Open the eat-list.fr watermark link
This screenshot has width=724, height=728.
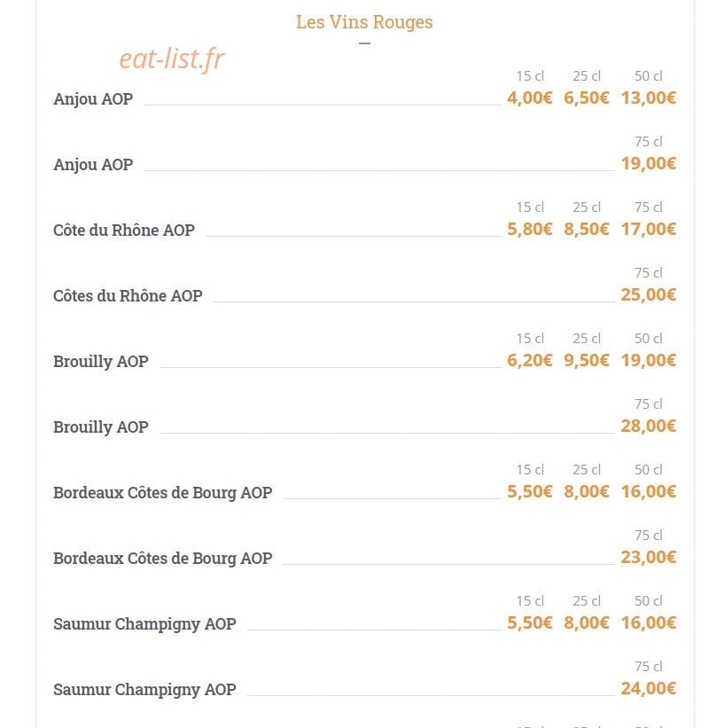click(172, 59)
